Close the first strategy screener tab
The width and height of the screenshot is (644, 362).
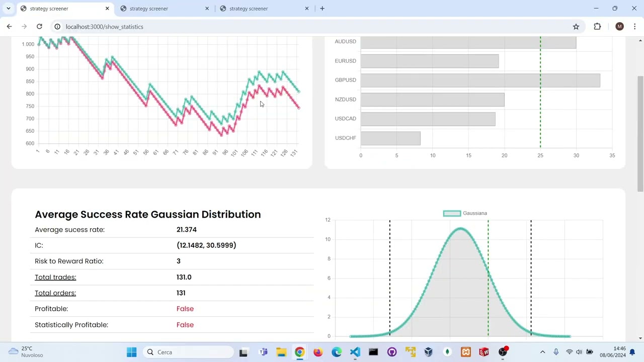[107, 9]
